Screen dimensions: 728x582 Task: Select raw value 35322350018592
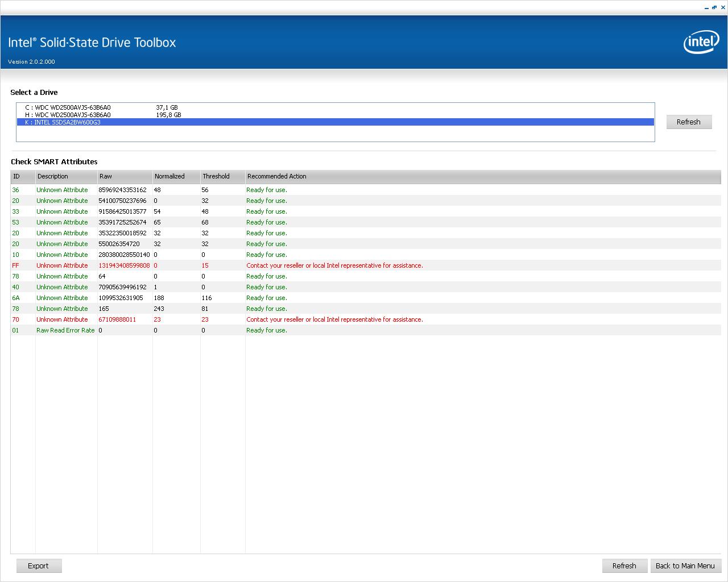pyautogui.click(x=122, y=233)
